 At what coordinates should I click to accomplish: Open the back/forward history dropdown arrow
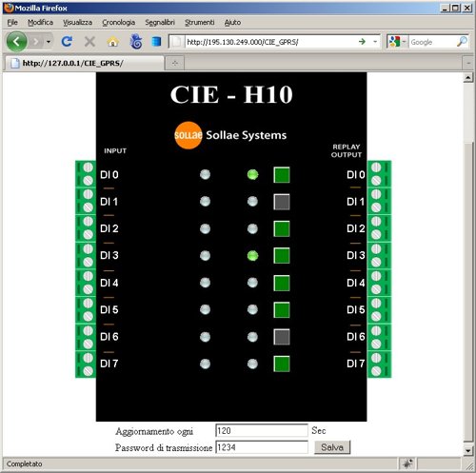click(49, 42)
